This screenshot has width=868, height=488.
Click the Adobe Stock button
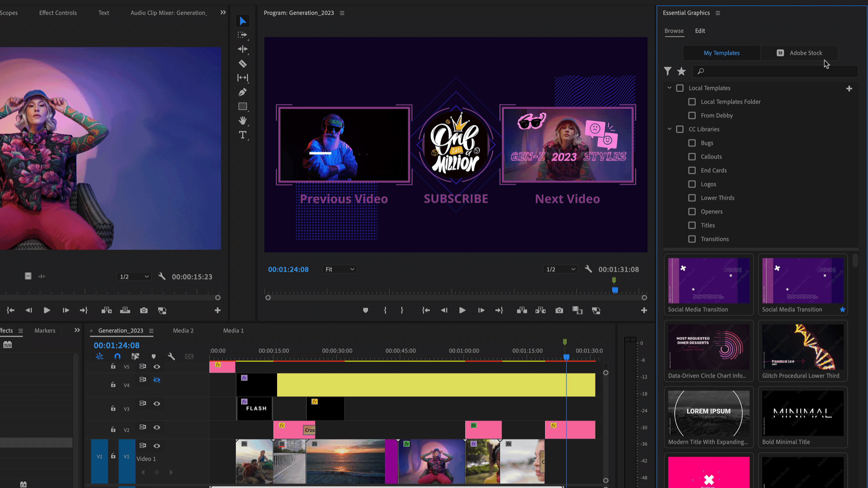click(x=799, y=53)
